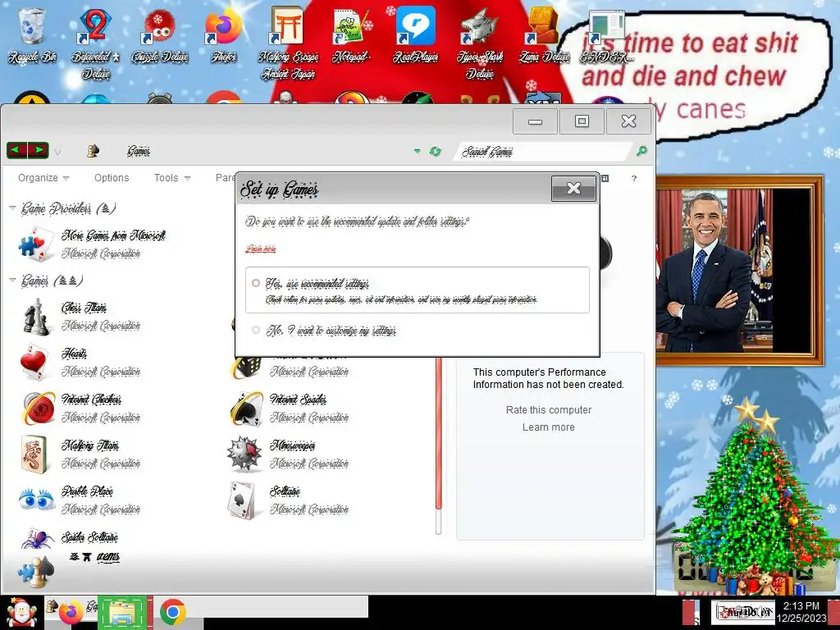Click Options in the Games toolbar
The image size is (840, 630).
coord(112,178)
